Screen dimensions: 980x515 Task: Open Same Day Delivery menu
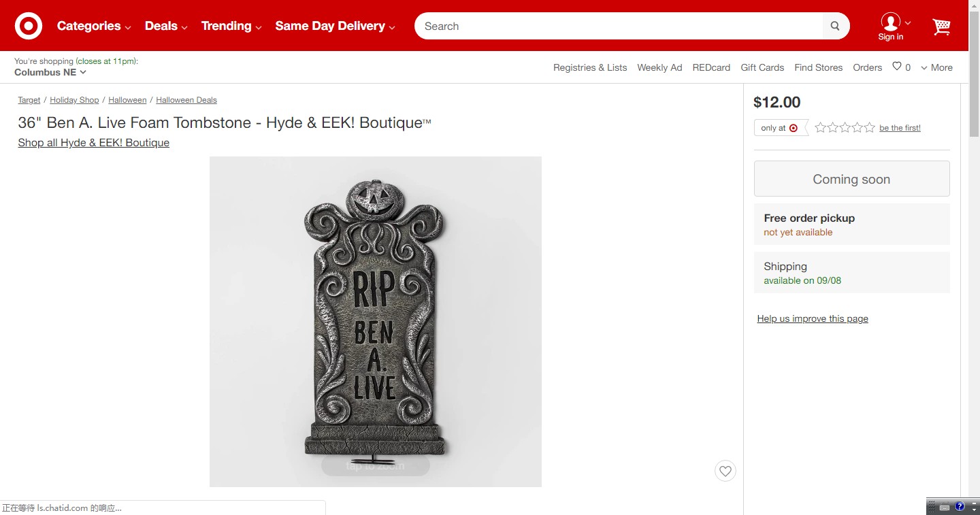(335, 26)
